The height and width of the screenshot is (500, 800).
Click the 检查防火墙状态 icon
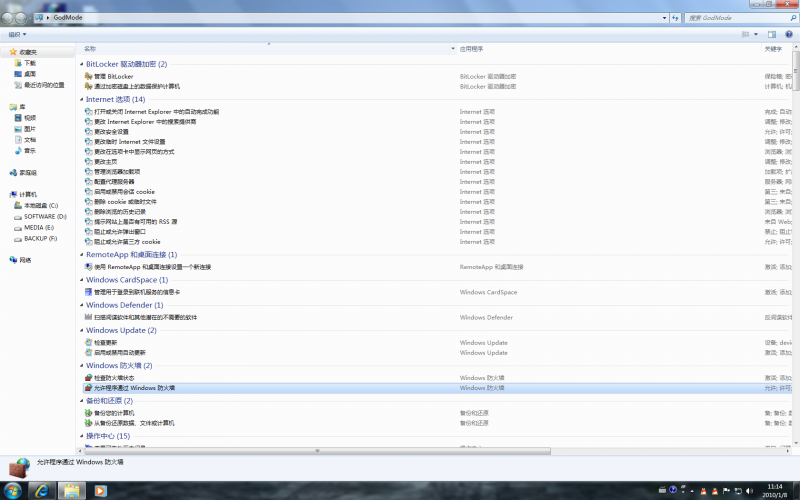[88, 378]
